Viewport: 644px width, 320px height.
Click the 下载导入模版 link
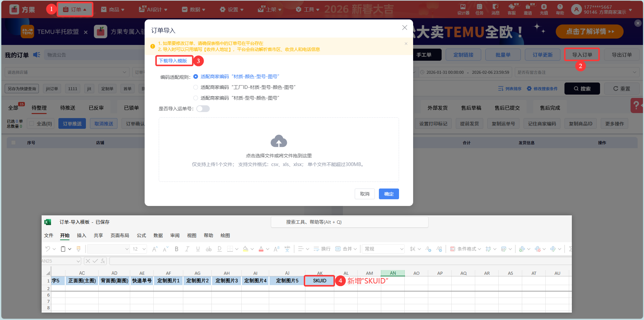173,61
